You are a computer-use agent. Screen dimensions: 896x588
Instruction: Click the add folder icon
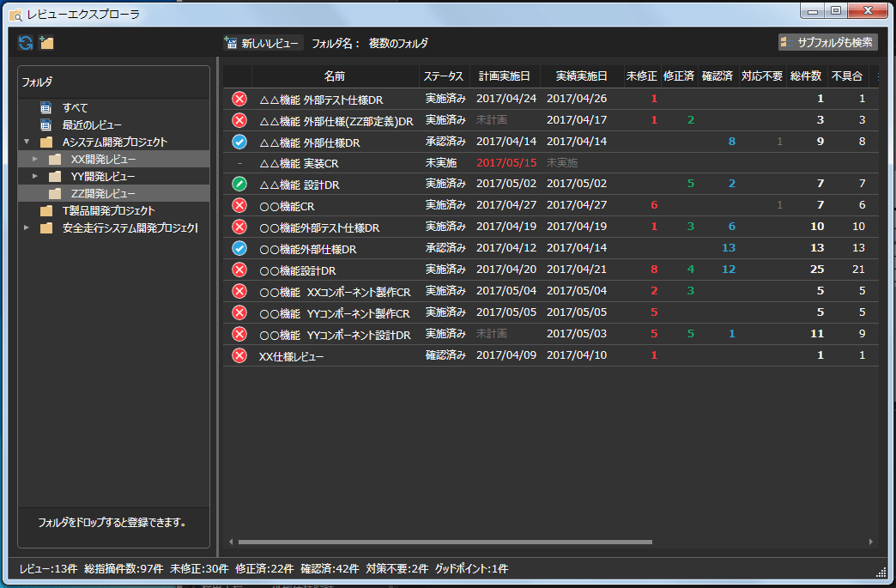[46, 43]
